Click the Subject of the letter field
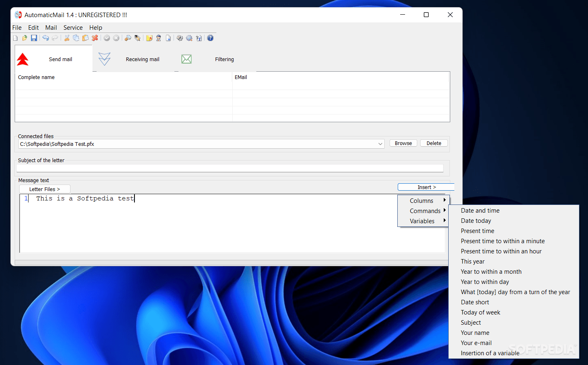 click(230, 168)
